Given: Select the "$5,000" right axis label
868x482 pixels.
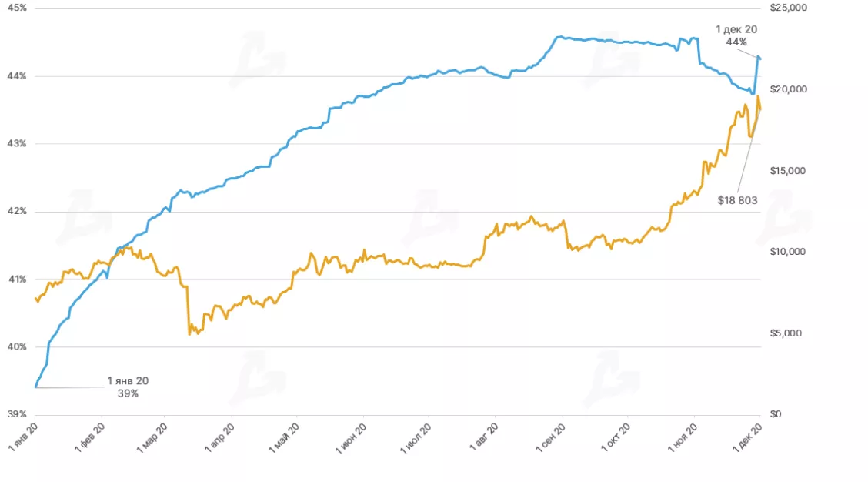Looking at the screenshot, I should click(785, 333).
